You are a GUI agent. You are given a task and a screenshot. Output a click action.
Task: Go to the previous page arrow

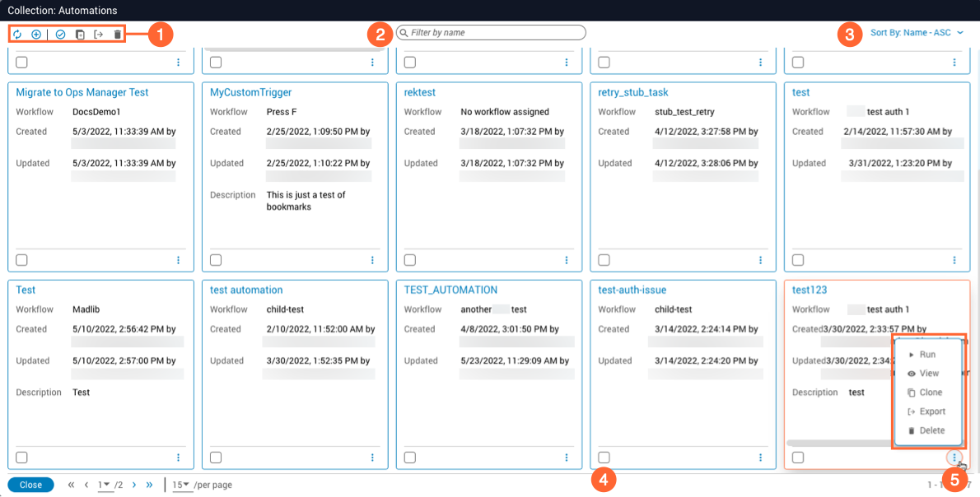pos(86,485)
